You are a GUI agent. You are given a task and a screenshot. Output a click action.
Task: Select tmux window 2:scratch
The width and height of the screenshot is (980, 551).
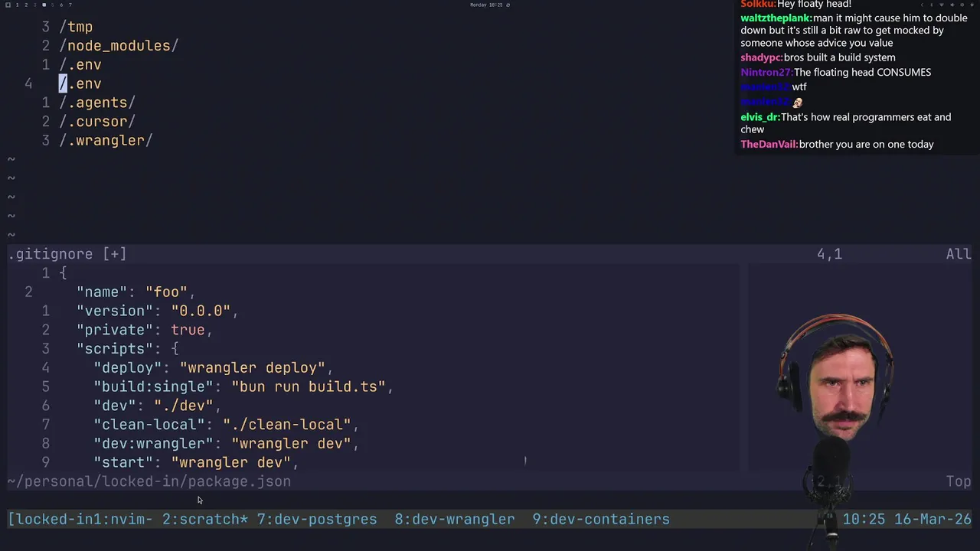(205, 519)
